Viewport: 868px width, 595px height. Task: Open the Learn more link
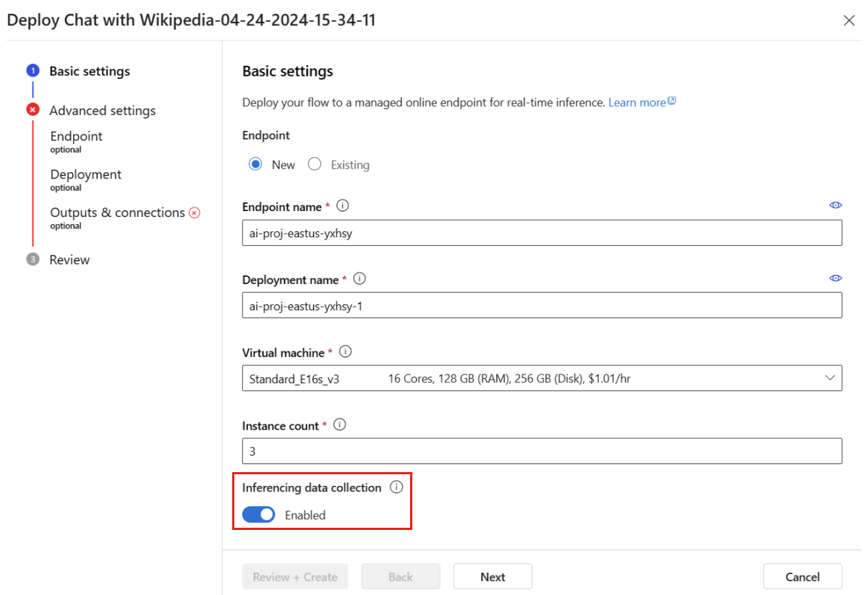tap(637, 103)
